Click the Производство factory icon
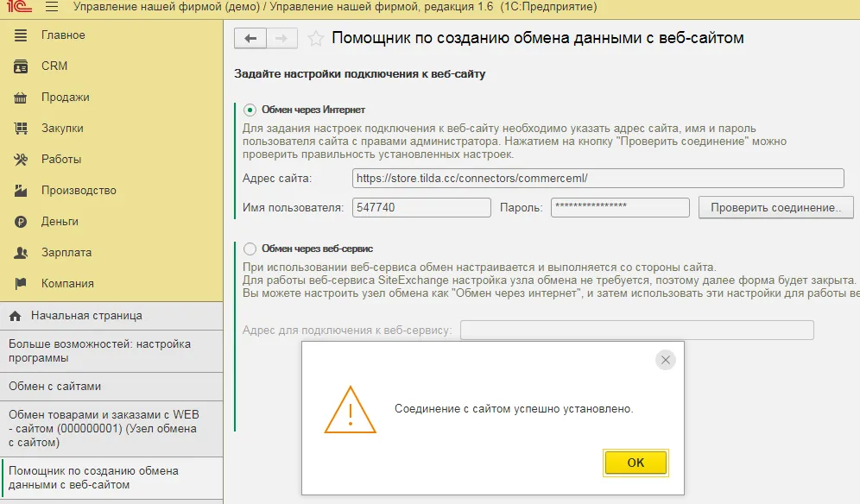Image resolution: width=860 pixels, height=504 pixels. [x=21, y=191]
